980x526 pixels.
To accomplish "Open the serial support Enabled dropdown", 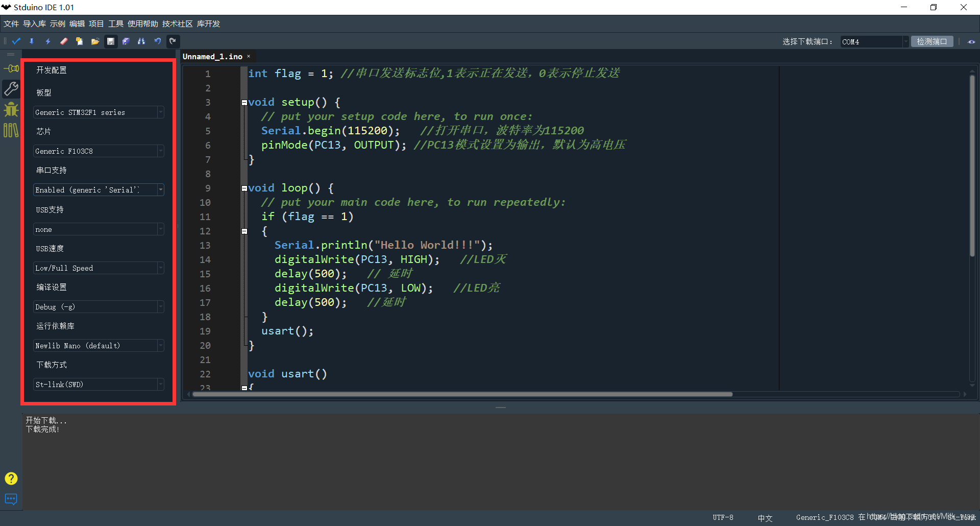I will coord(99,190).
